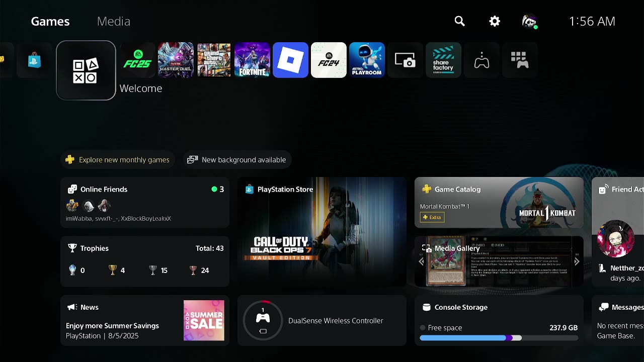The width and height of the screenshot is (644, 362).
Task: Open Call of Duty Black Ops 7 Store banner
Action: [322, 232]
